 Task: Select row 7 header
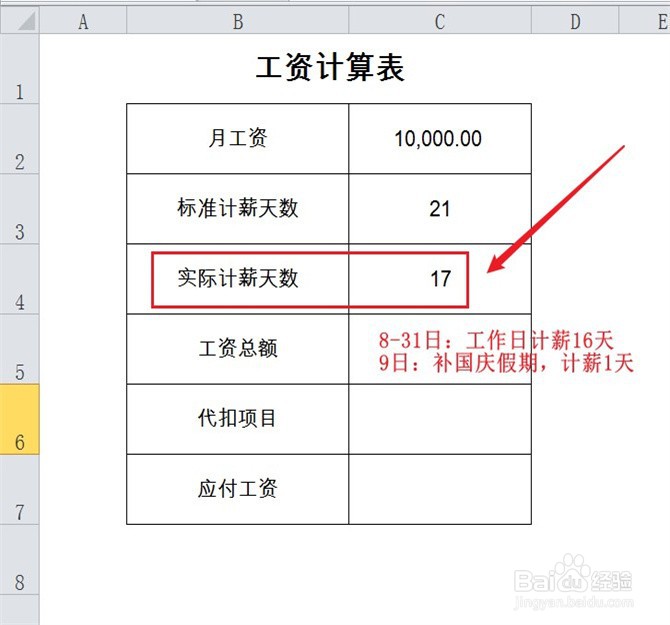coord(20,490)
